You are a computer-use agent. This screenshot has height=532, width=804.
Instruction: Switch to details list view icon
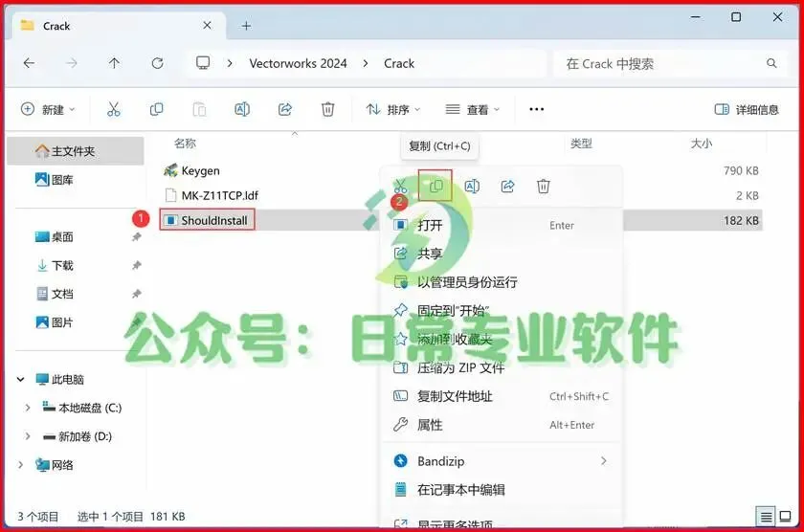[766, 516]
